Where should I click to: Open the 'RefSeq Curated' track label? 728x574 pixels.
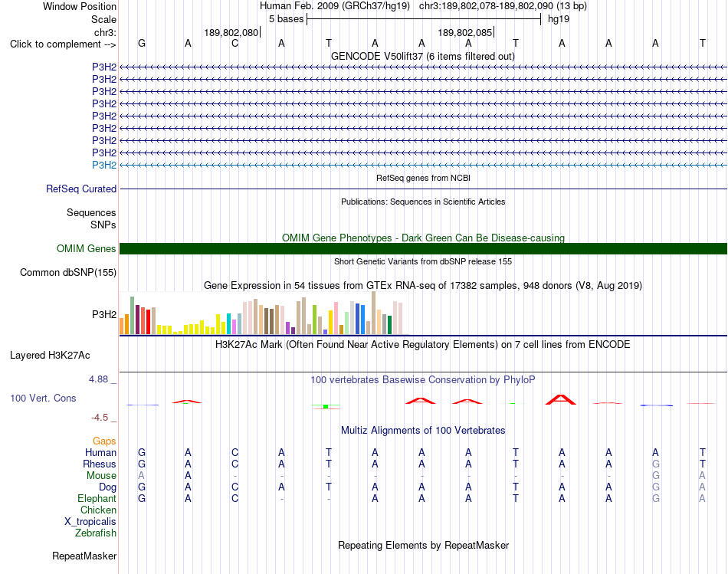(80, 189)
